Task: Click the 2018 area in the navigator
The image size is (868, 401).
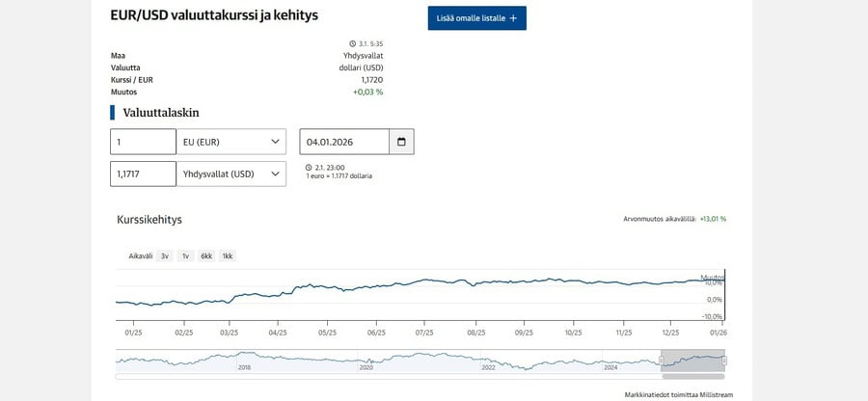Action: click(244, 361)
